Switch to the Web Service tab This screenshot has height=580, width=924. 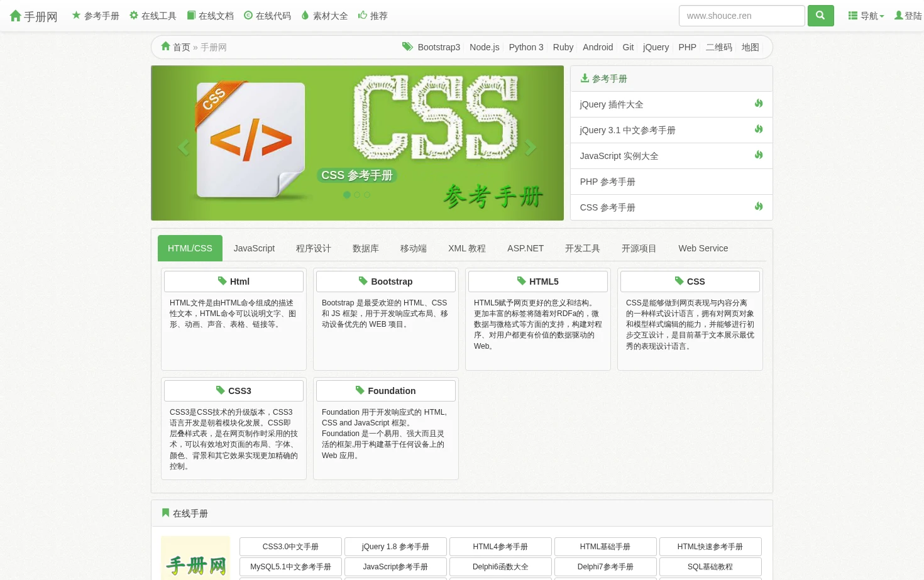coord(703,248)
